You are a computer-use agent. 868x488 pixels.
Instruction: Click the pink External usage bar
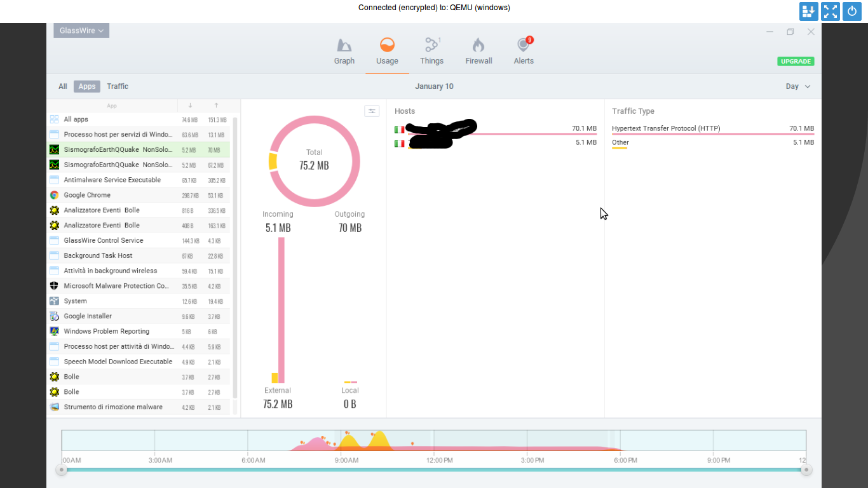[281, 310]
